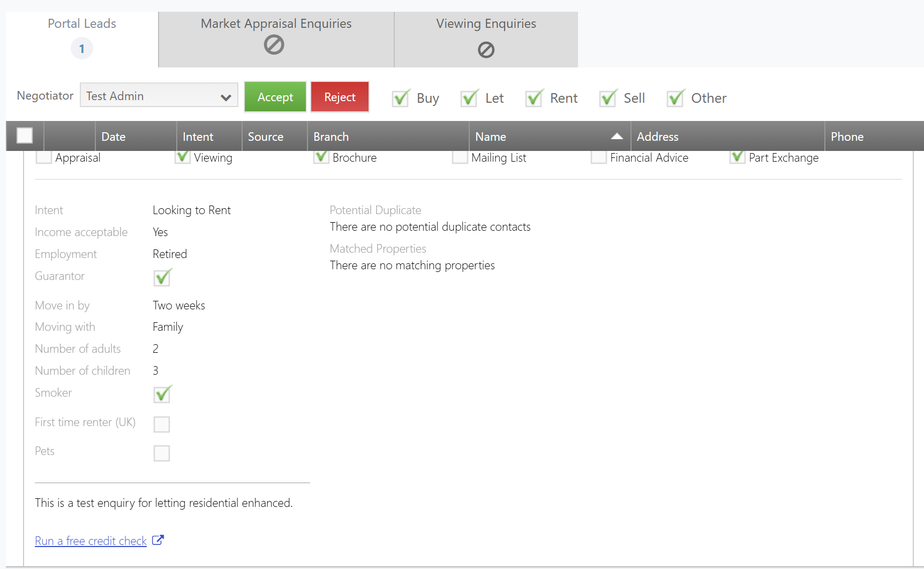924x569 pixels.
Task: Click the red Reject button
Action: [x=340, y=97]
